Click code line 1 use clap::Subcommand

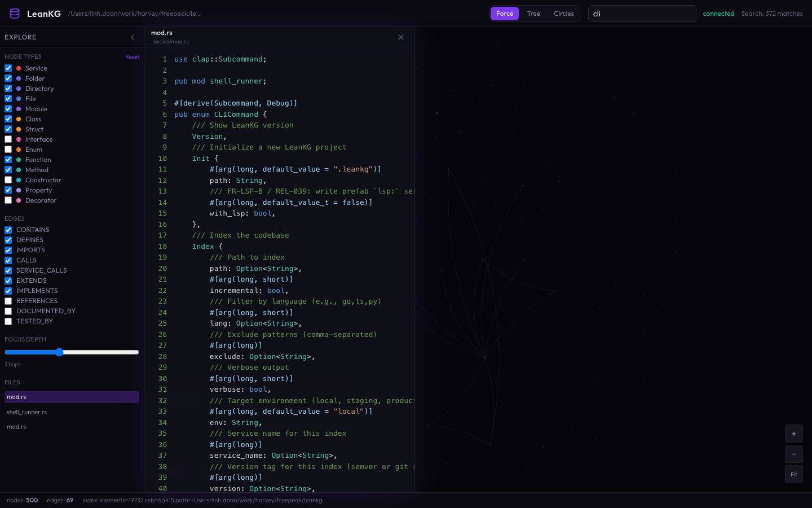coord(220,59)
